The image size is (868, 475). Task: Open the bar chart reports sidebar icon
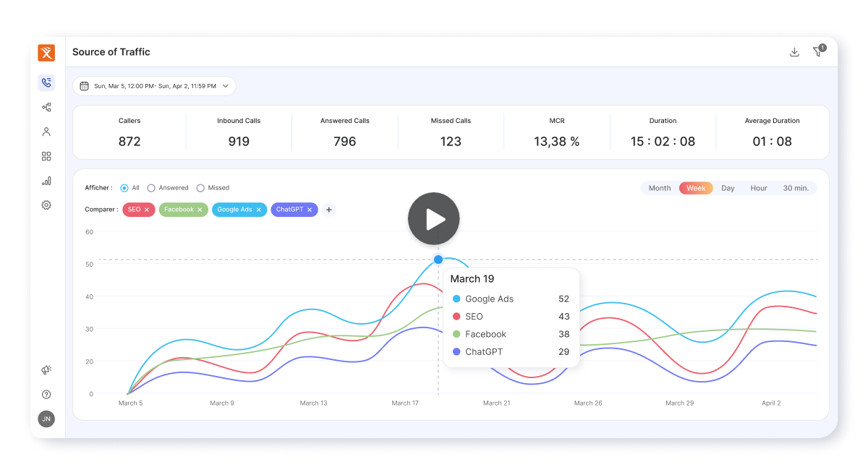[x=46, y=181]
